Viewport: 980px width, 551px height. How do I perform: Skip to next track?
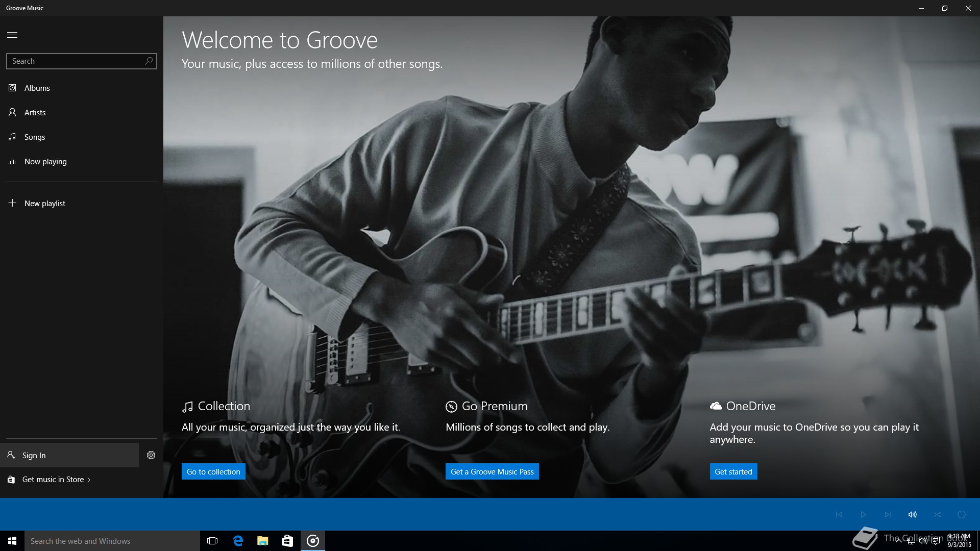coord(888,514)
